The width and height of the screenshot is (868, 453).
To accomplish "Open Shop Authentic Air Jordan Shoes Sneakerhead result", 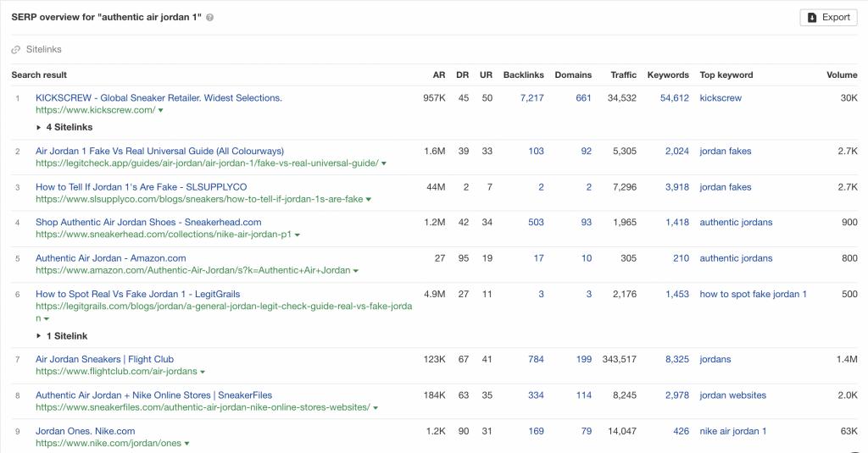I will click(148, 223).
